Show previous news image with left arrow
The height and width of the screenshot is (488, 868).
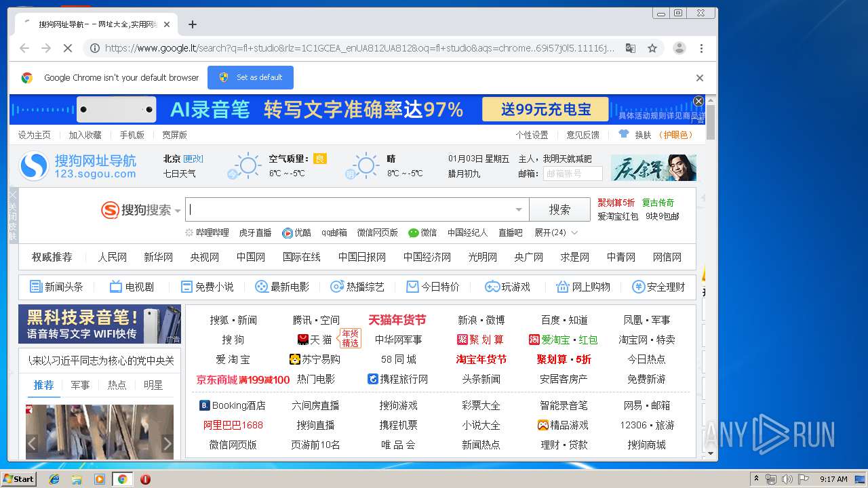pyautogui.click(x=32, y=444)
